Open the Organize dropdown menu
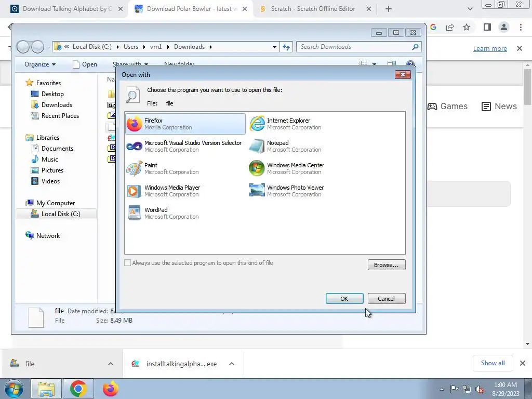 (40, 64)
